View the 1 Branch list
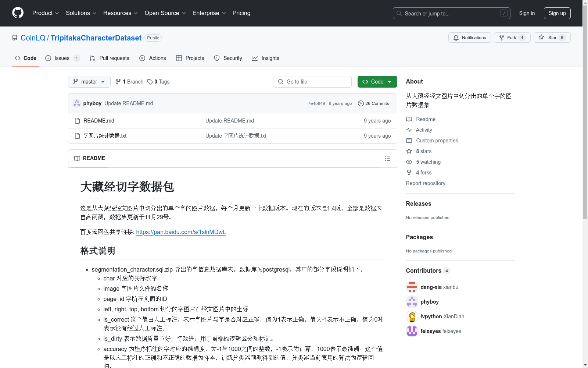The image size is (588, 368). click(x=129, y=82)
